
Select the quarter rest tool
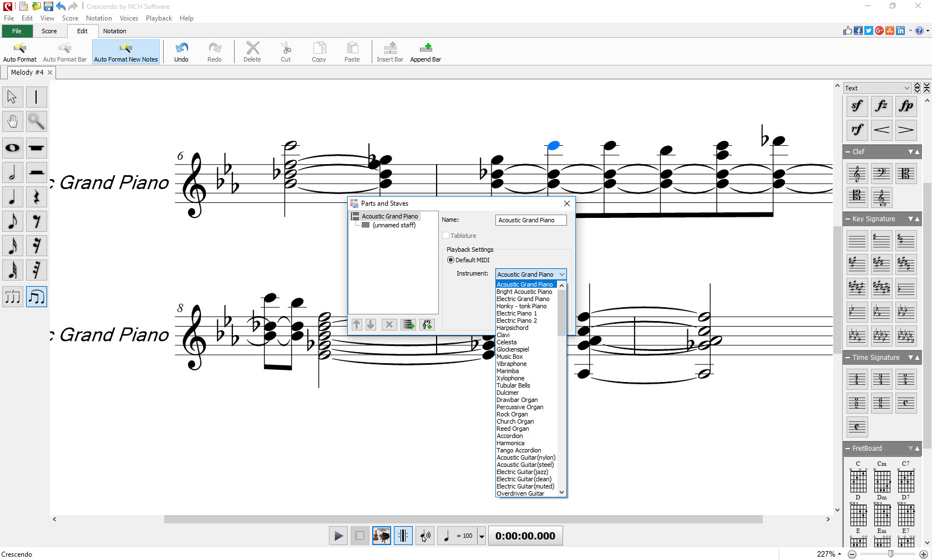click(x=36, y=197)
